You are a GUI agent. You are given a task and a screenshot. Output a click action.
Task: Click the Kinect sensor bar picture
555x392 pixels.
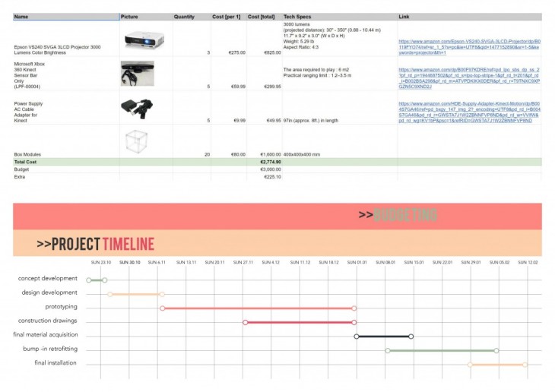[x=137, y=73]
